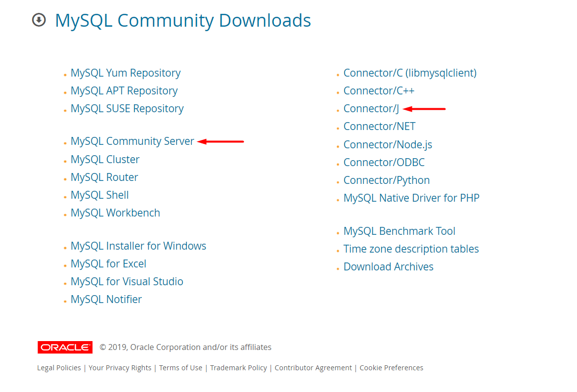Open the MySQL Benchmark Tool link
The width and height of the screenshot is (577, 392).
pyautogui.click(x=399, y=231)
